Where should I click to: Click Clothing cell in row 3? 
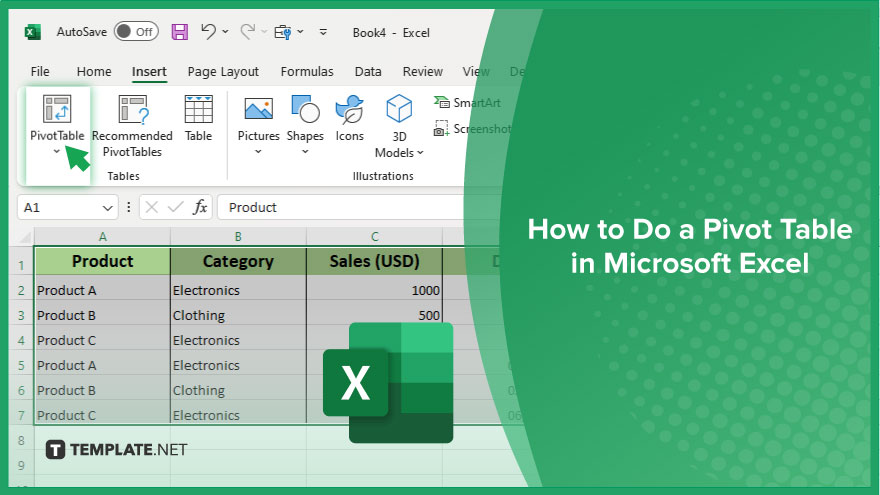click(239, 315)
